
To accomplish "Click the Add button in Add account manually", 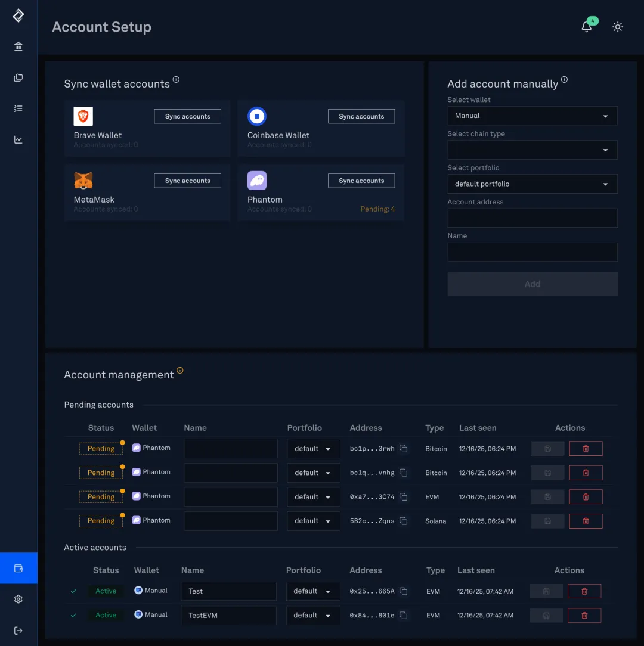I will tap(532, 284).
